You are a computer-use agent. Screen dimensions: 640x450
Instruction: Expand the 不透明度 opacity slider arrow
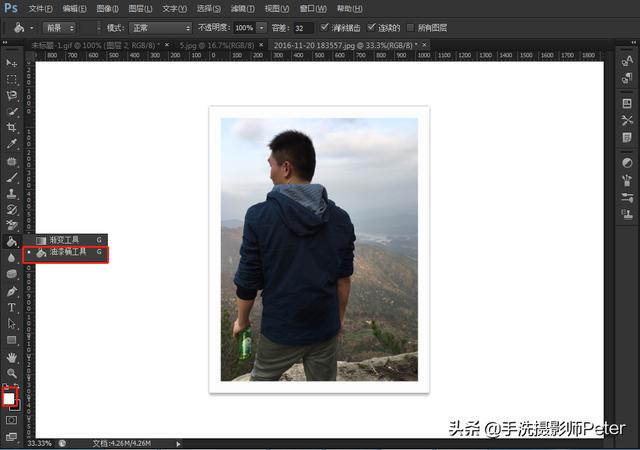(262, 28)
